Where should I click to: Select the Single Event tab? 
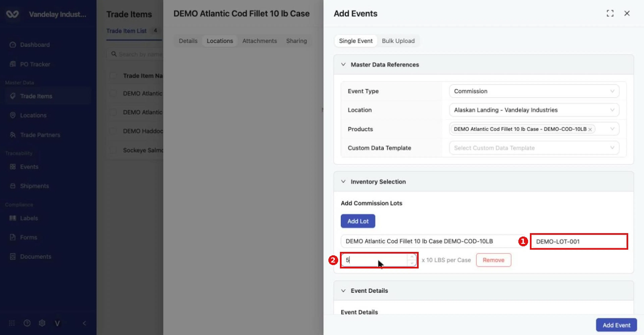tap(356, 41)
